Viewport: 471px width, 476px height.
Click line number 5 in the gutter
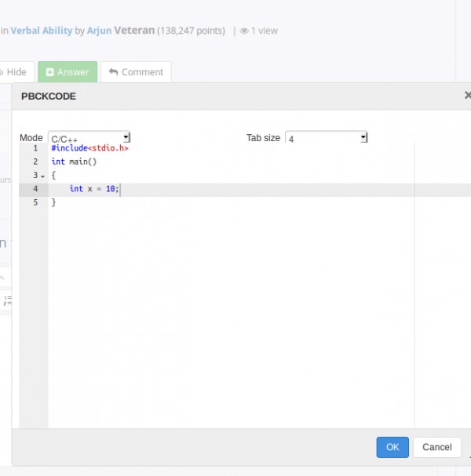click(x=35, y=202)
